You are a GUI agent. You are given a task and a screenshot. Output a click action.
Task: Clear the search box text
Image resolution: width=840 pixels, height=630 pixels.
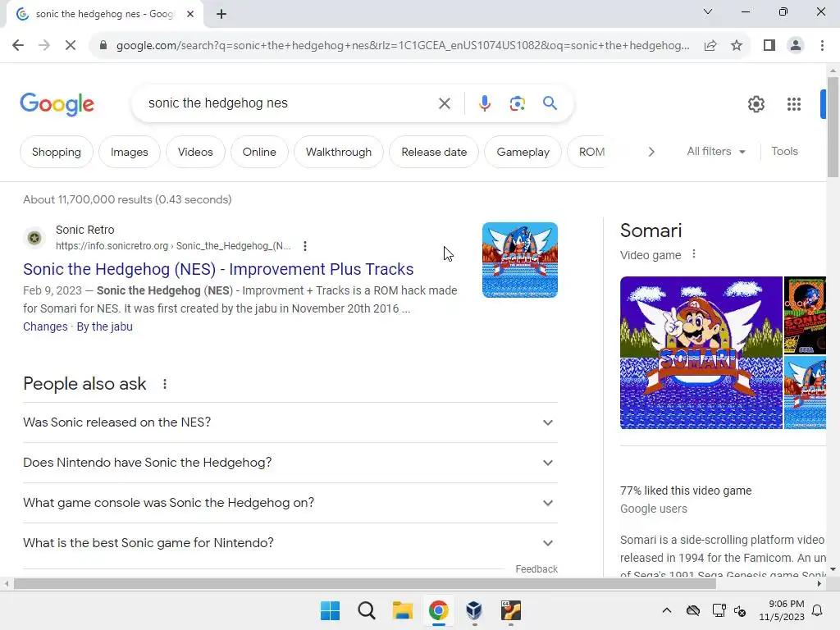pos(444,103)
